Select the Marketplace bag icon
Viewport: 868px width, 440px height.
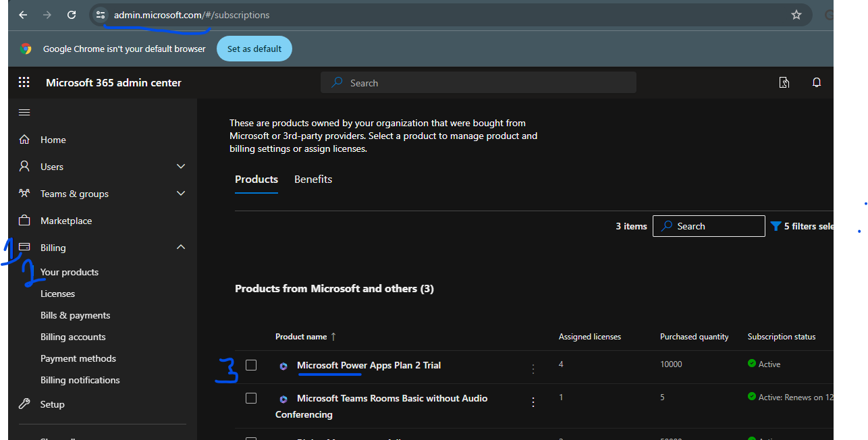coord(24,221)
